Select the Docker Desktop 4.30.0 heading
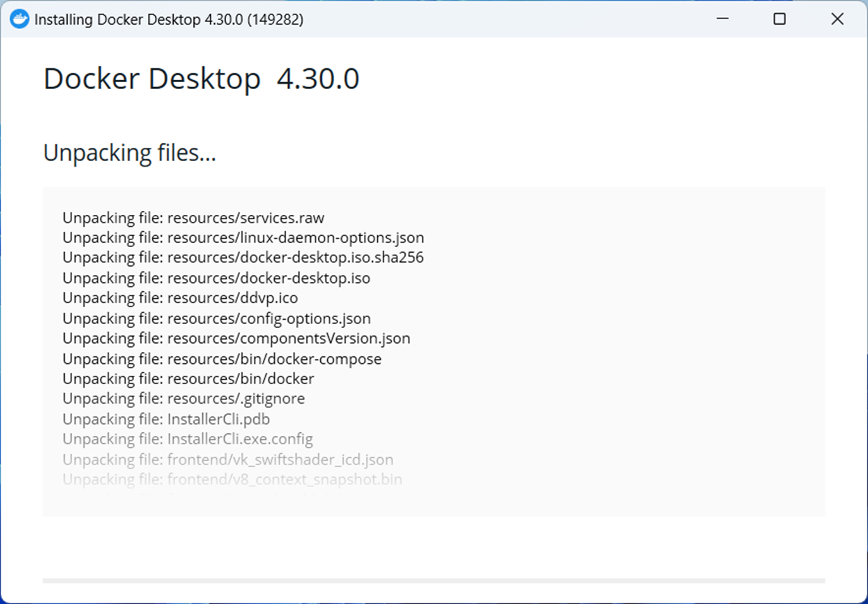Screen dimensions: 868x604 coord(201,78)
